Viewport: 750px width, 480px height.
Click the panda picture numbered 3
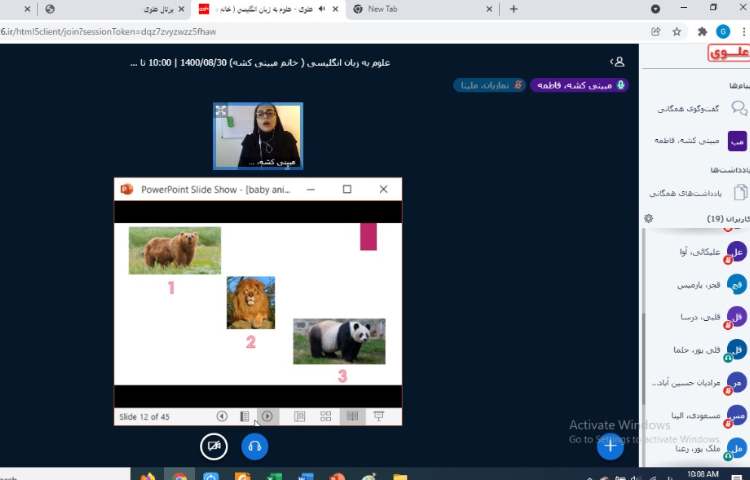[x=339, y=341]
